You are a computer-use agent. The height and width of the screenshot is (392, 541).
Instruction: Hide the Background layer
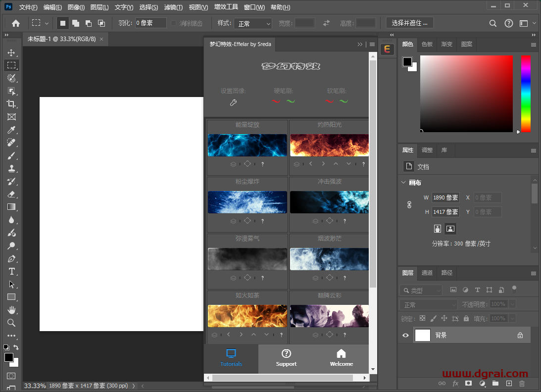[405, 335]
